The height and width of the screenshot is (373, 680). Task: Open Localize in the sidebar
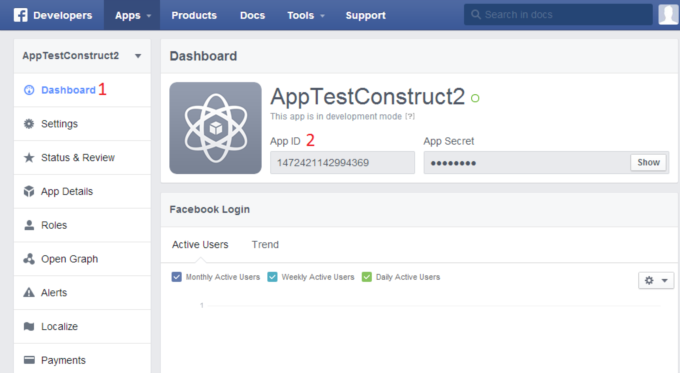click(x=82, y=326)
